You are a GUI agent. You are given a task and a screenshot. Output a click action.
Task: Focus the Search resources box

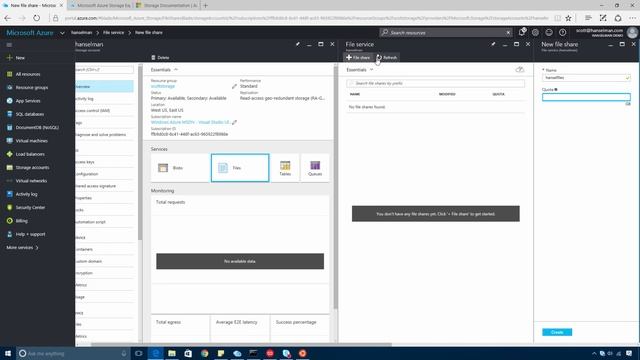445,32
